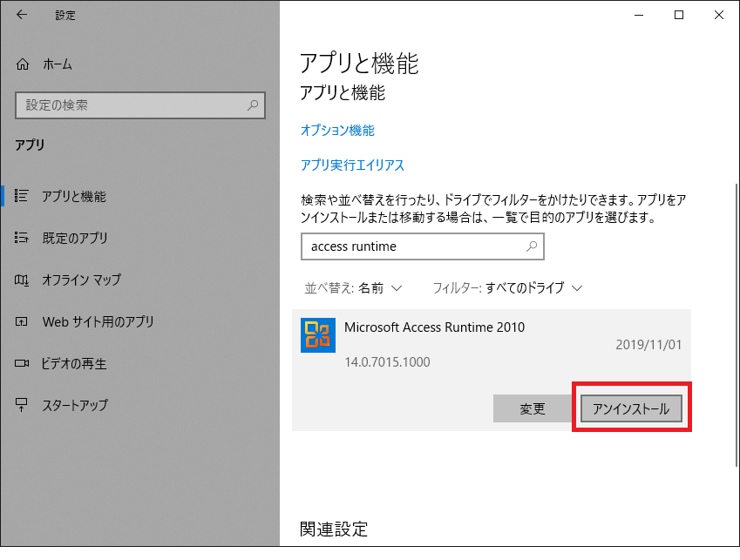740x560 pixels.
Task: Open the フィルター: すべてのドライブ dropdown
Action: click(507, 287)
